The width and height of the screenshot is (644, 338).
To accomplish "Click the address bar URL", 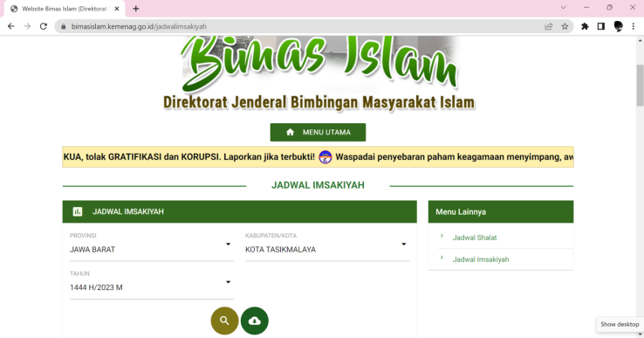I will click(139, 26).
